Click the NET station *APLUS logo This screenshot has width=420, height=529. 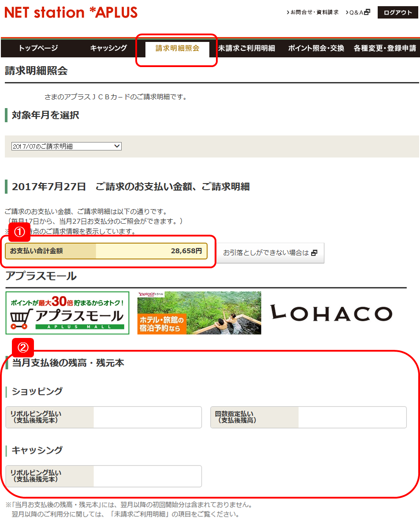(x=71, y=12)
